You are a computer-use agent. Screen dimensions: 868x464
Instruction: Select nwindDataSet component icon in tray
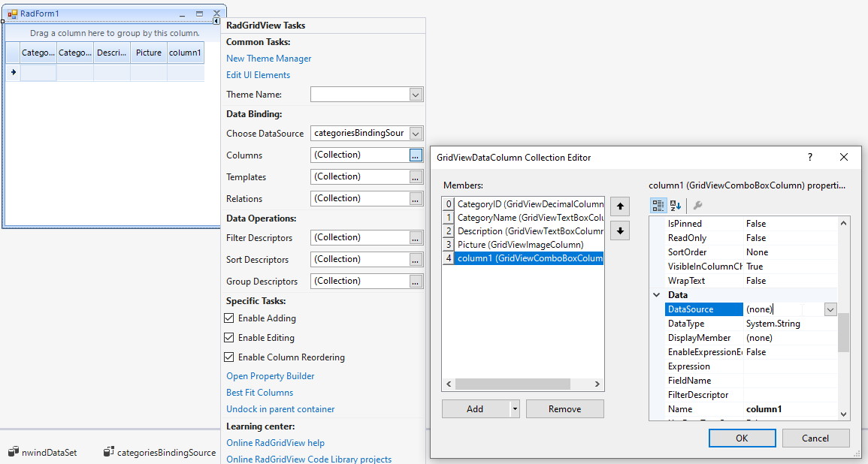click(14, 452)
